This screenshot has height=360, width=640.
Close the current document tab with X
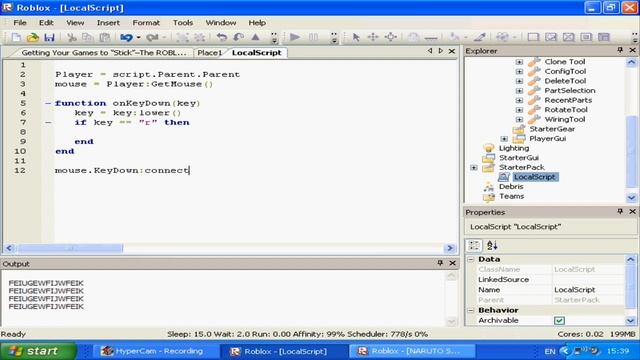(452, 51)
